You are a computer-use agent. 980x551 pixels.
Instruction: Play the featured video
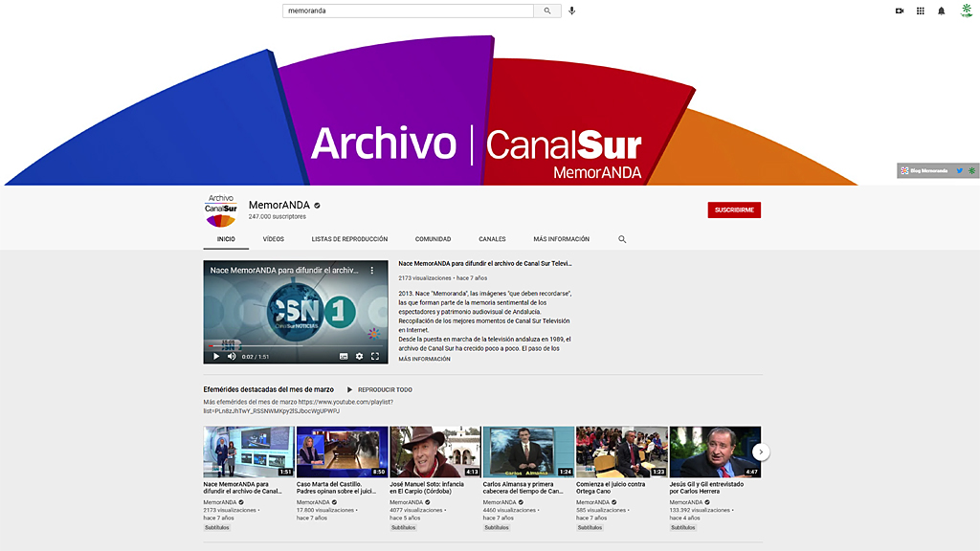[216, 356]
